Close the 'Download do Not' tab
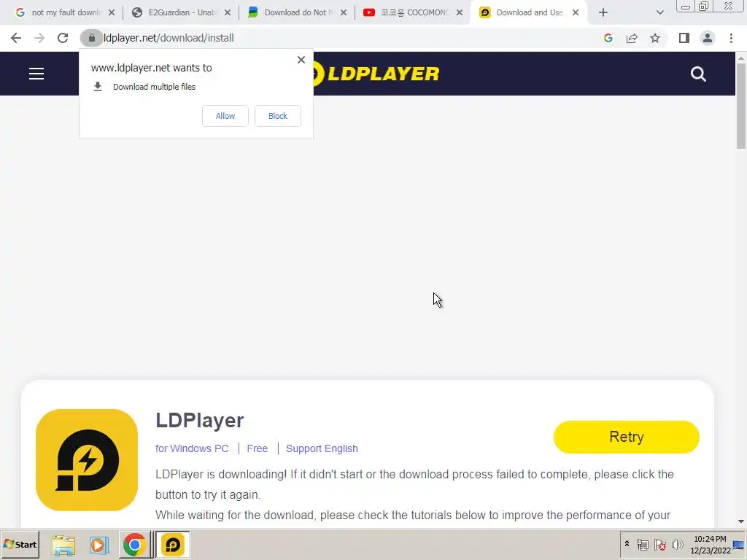The width and height of the screenshot is (747, 560). [344, 12]
